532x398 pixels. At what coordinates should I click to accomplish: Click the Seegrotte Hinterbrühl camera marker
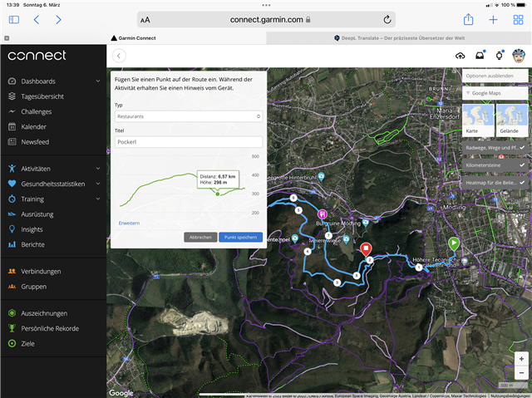pos(321,176)
